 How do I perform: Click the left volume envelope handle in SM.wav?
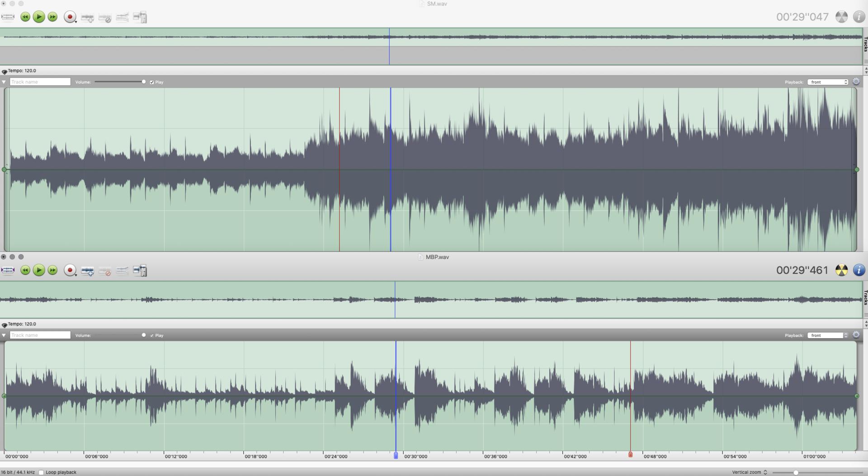(5, 170)
